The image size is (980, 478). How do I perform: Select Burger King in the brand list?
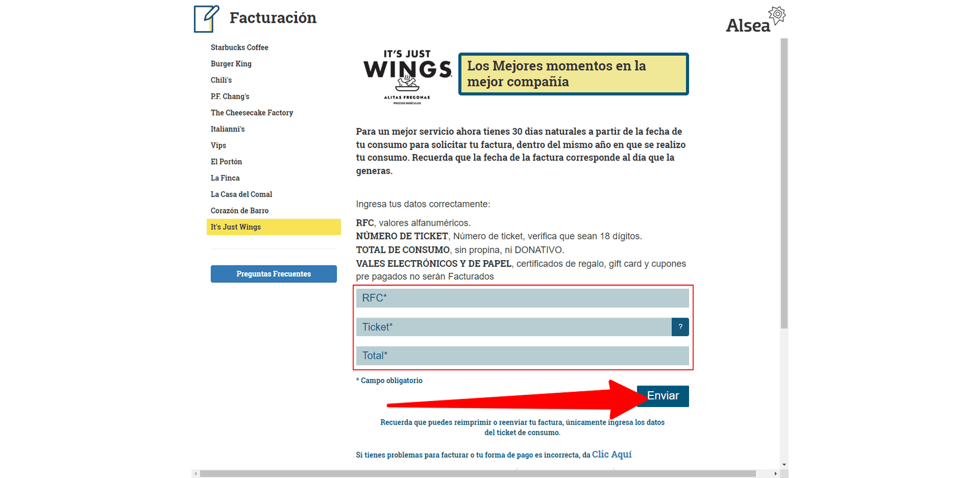[231, 64]
